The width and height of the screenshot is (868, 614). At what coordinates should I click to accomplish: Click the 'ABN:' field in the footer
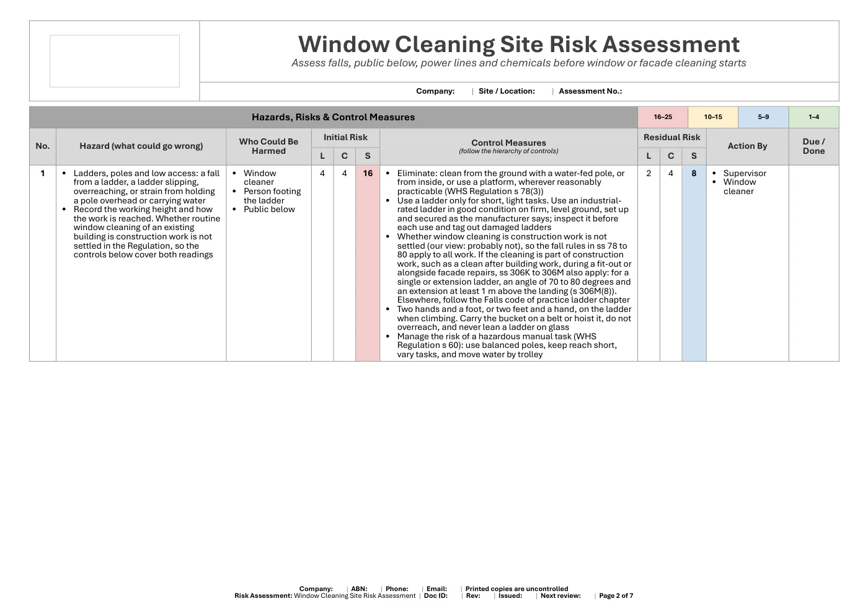(x=359, y=589)
